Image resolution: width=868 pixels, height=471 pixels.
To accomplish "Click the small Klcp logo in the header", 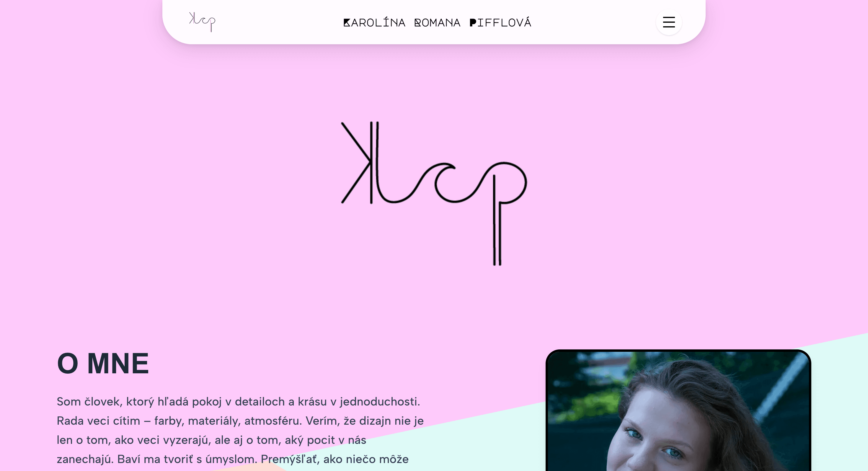I will (202, 22).
